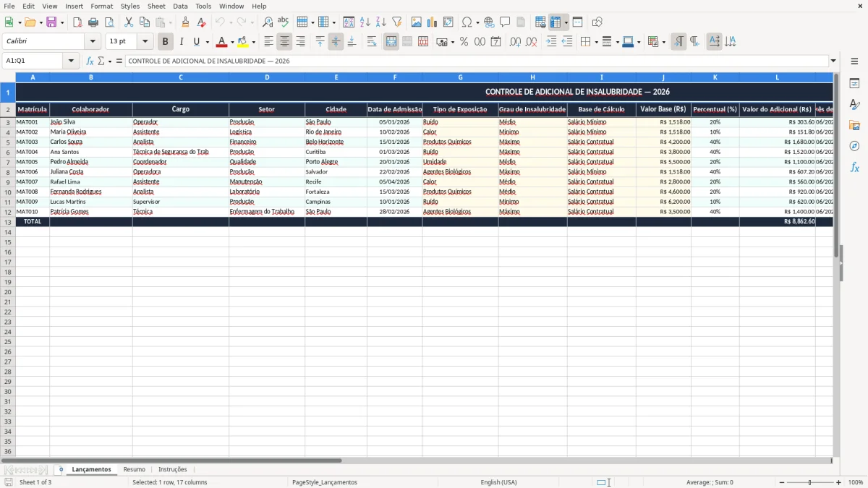This screenshot has width=868, height=488.
Task: Open the Sheet menu
Action: tap(156, 6)
